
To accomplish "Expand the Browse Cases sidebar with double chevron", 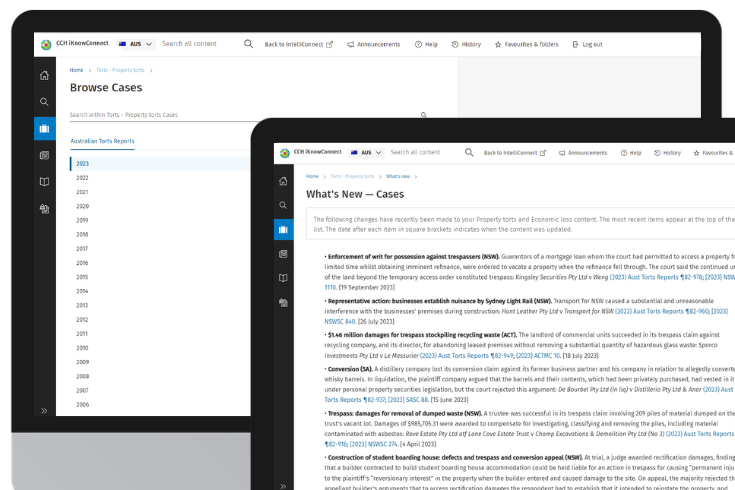I will coord(44,411).
